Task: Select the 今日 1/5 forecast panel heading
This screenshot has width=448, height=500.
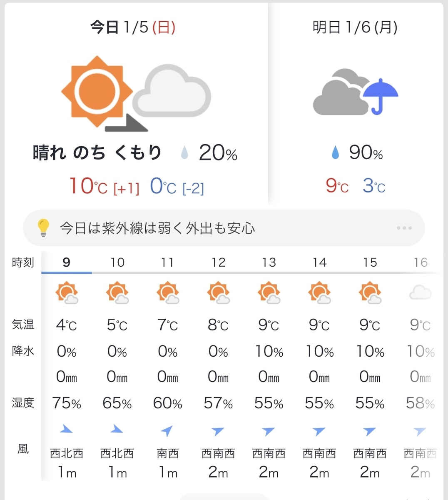Action: 133,27
